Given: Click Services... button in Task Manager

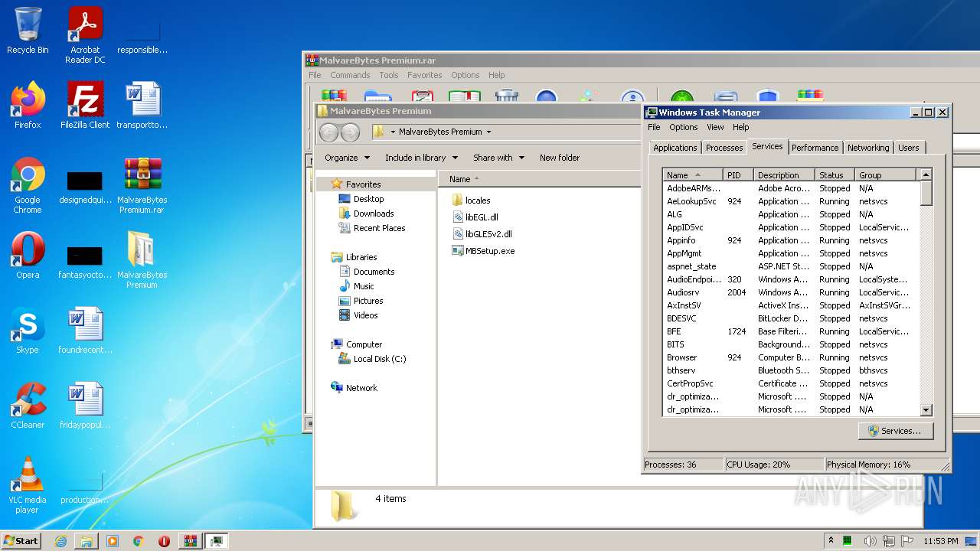Looking at the screenshot, I should 895,431.
